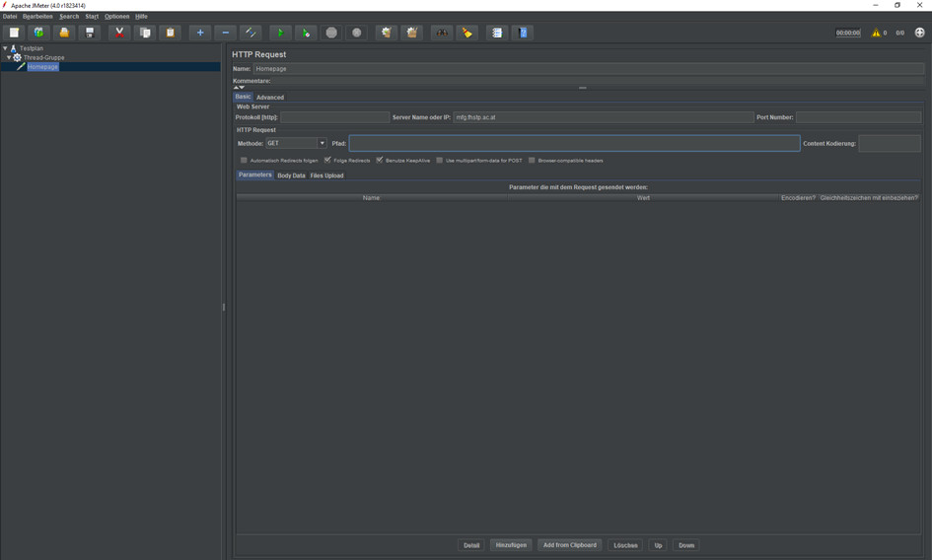Click the Thread-Gruppe gear icon in tree
Image resolution: width=932 pixels, height=560 pixels.
click(17, 57)
